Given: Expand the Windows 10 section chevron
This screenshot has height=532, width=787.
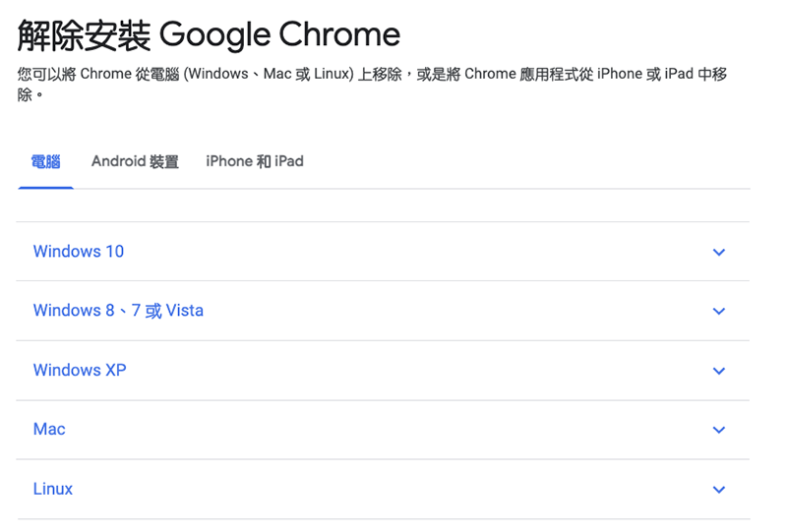Looking at the screenshot, I should point(719,252).
